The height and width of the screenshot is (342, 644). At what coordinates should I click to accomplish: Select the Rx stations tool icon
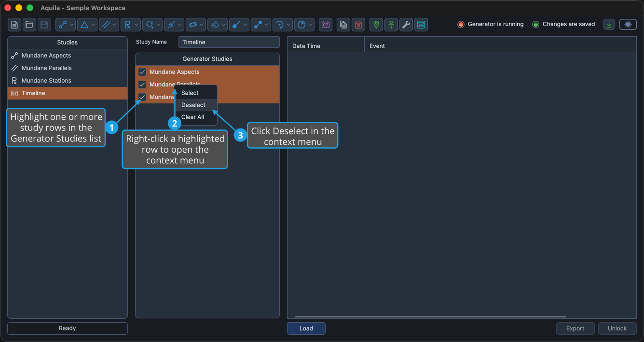click(127, 25)
